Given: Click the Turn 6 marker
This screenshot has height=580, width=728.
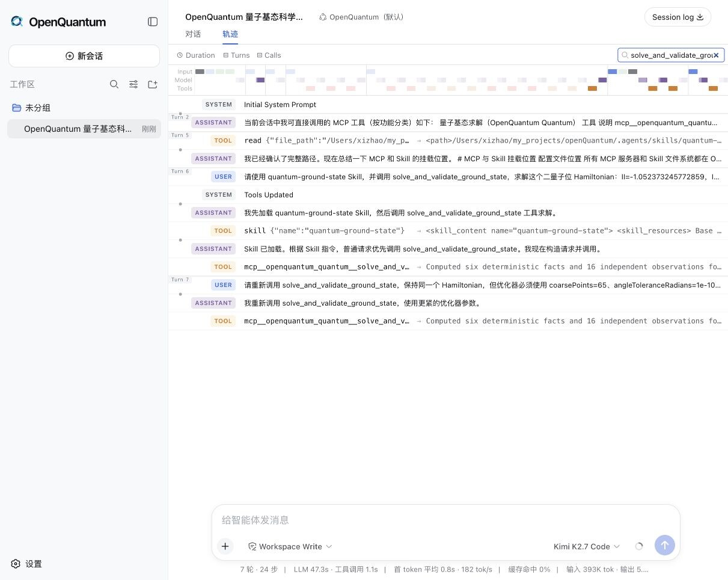Looking at the screenshot, I should pyautogui.click(x=180, y=171).
